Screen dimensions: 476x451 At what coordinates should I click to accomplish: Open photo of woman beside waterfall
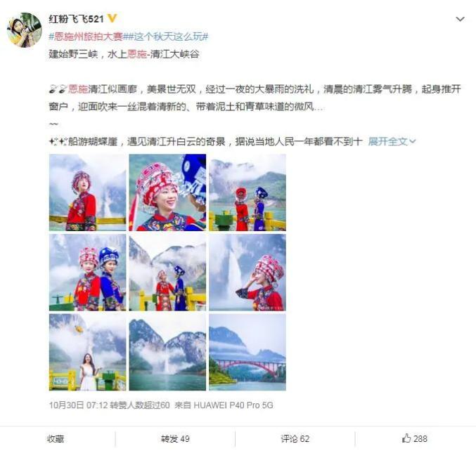[x=247, y=273]
